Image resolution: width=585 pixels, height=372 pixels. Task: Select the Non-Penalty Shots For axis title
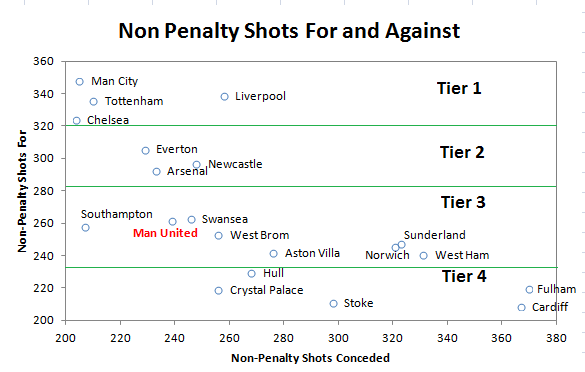pos(22,191)
